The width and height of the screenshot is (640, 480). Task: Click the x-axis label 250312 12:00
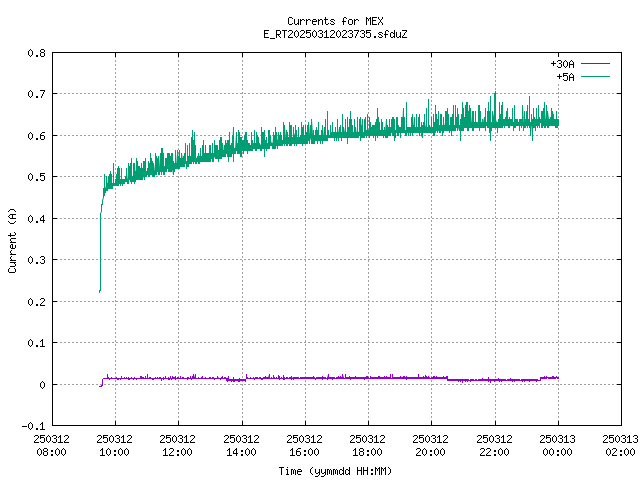coord(178,446)
